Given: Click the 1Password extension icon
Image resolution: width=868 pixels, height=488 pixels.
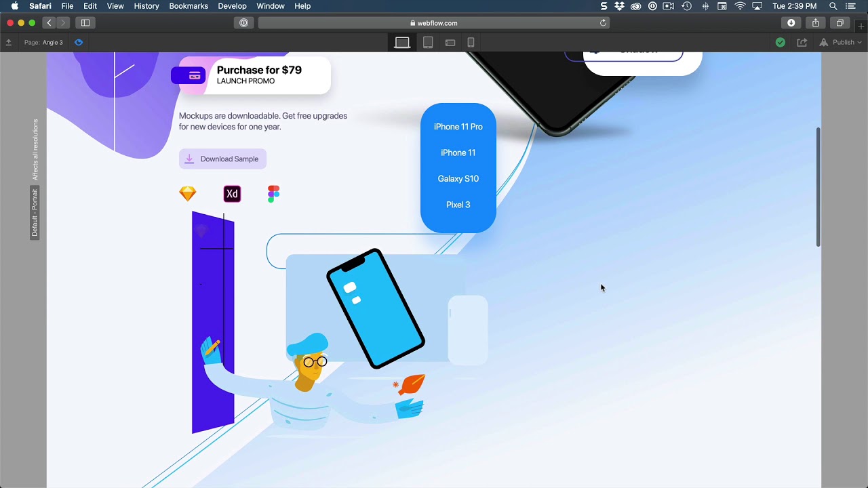Looking at the screenshot, I should 243,22.
